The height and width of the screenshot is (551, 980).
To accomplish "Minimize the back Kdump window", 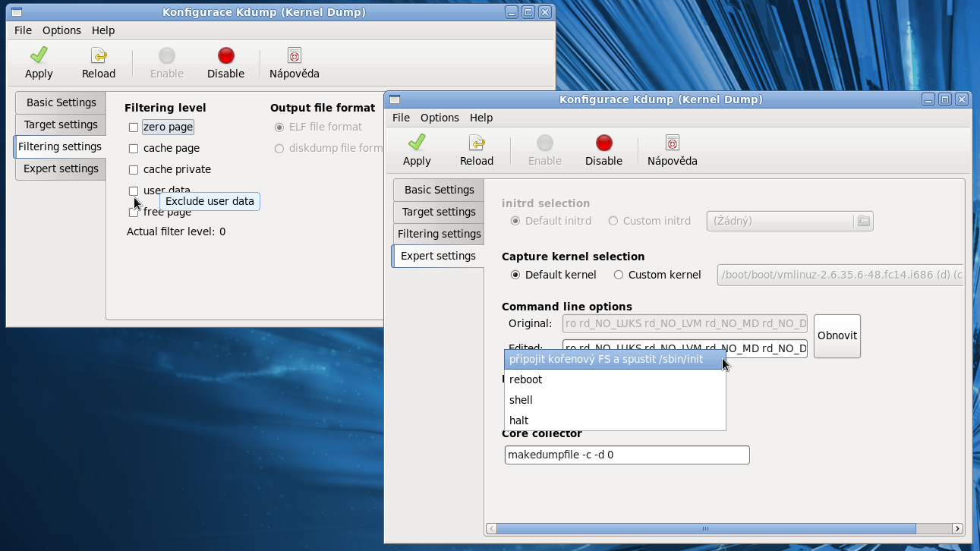I will pos(512,12).
